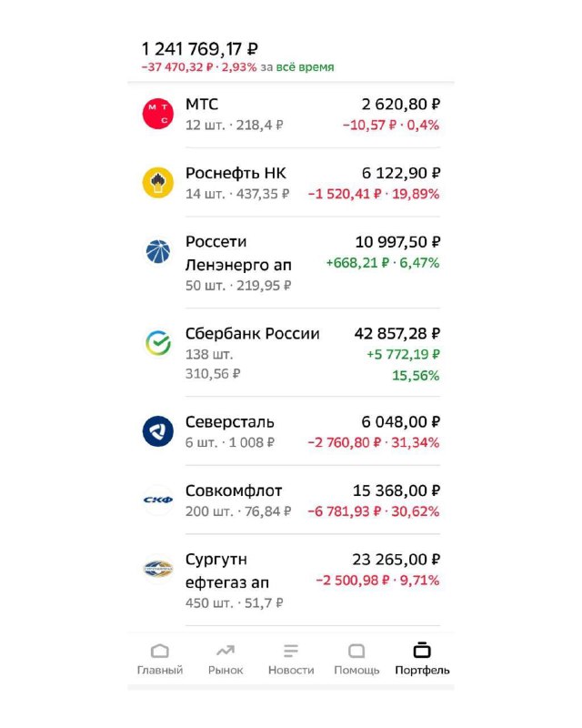
Task: Open the Новости news tab
Action: [291, 659]
